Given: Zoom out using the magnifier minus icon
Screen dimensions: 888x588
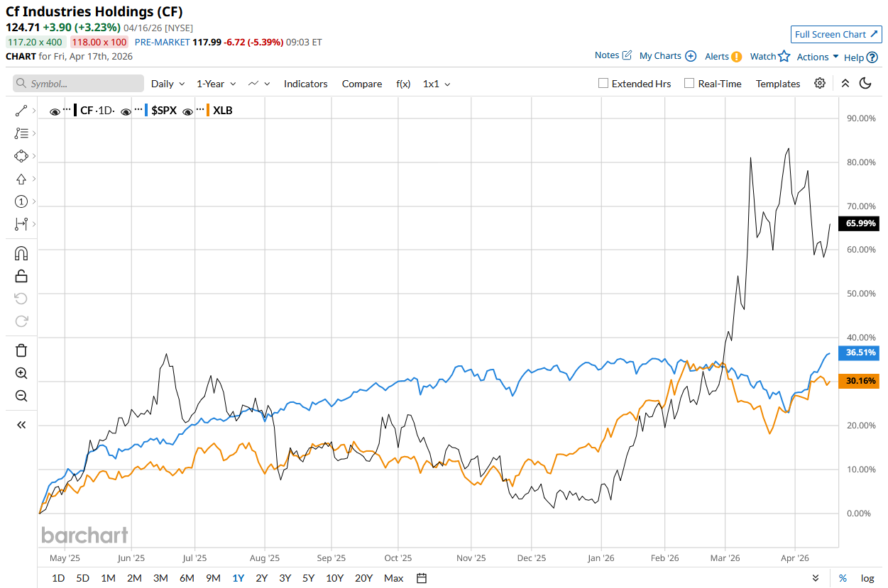Looking at the screenshot, I should pos(21,396).
